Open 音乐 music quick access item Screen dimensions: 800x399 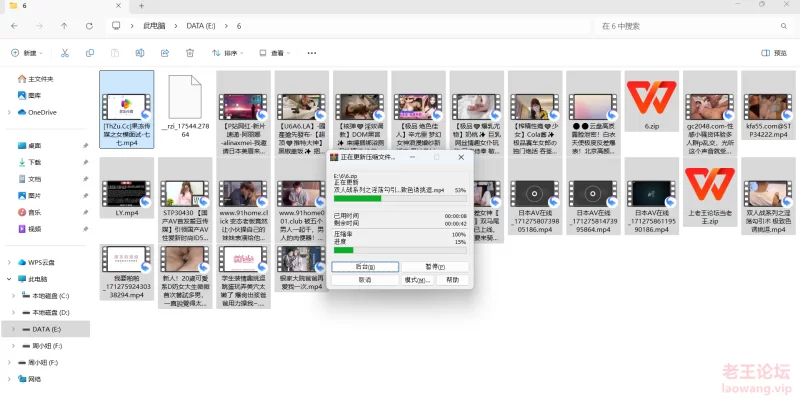[x=30, y=212]
